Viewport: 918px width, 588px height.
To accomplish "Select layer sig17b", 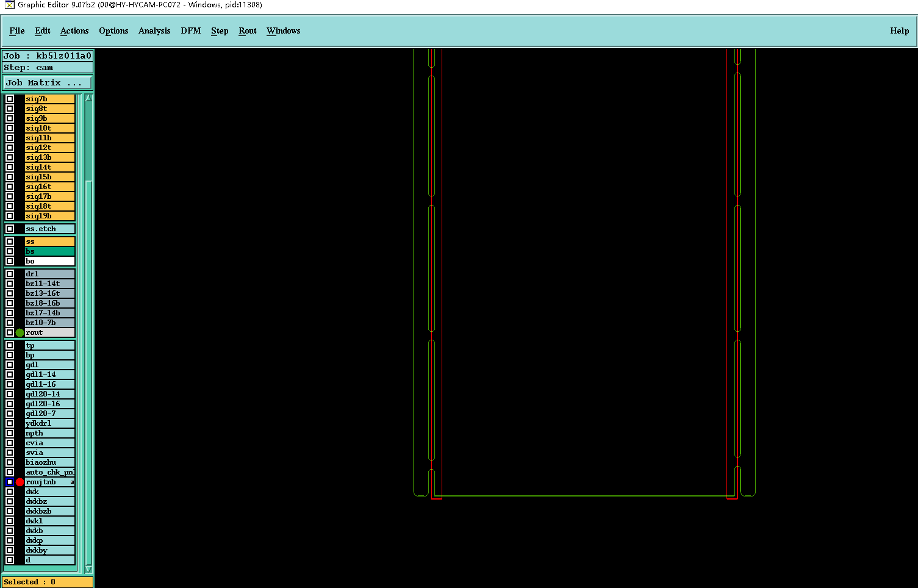I will click(x=49, y=196).
